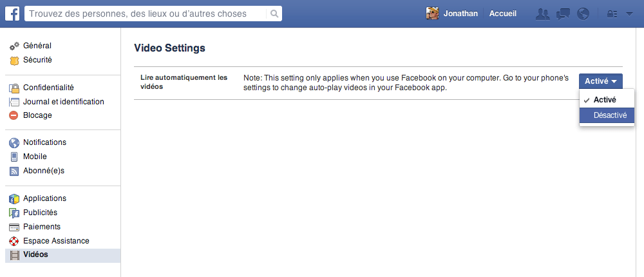Go to the Confidentialité settings
This screenshot has width=644, height=277.
click(x=48, y=88)
